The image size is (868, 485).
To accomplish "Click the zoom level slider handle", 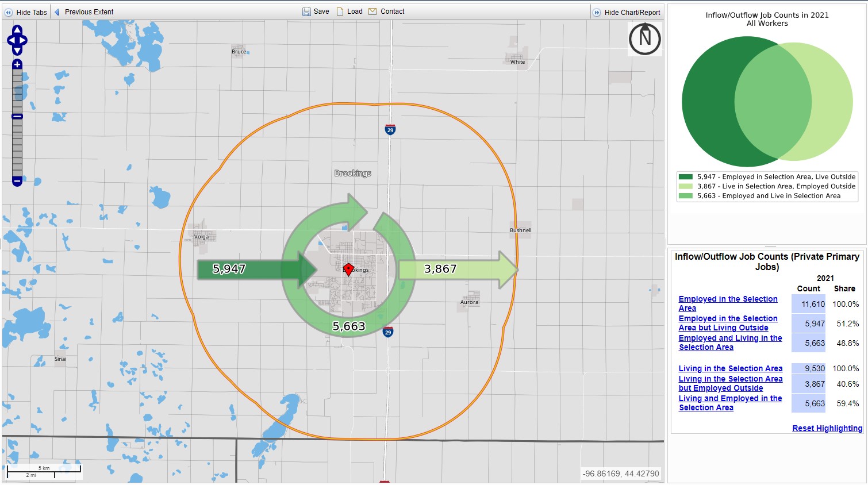I will (x=17, y=117).
